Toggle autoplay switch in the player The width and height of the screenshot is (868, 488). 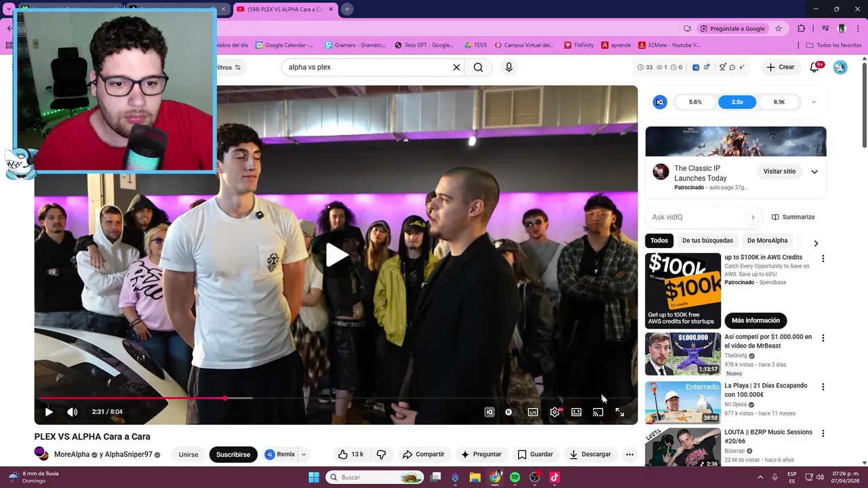509,412
